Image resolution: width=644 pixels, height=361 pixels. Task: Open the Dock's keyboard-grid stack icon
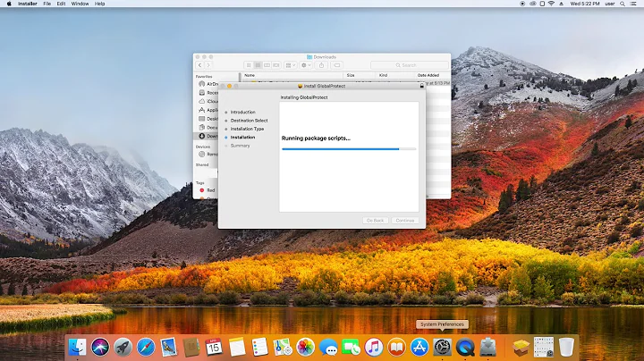coord(544,348)
